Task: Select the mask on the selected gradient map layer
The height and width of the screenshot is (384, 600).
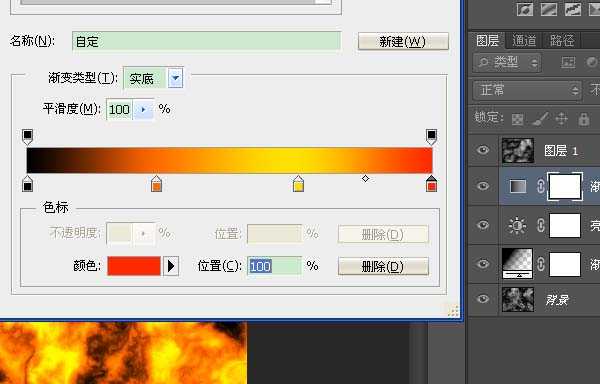Action: tap(565, 186)
